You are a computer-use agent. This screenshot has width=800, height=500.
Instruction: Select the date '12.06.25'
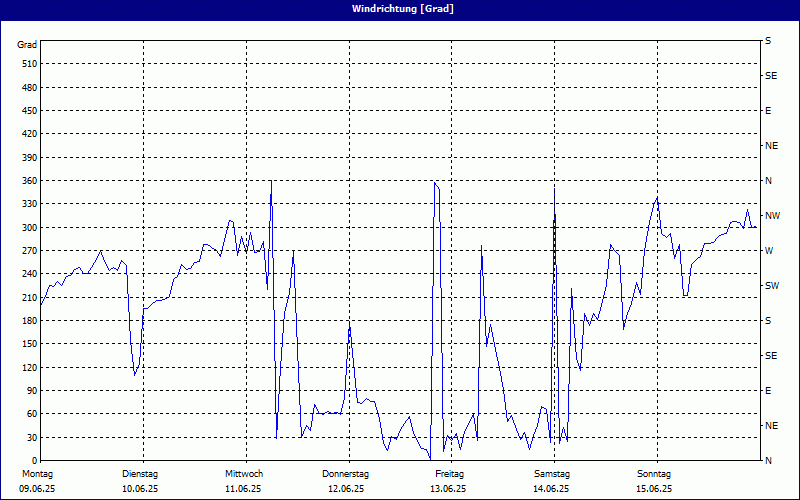(x=346, y=489)
